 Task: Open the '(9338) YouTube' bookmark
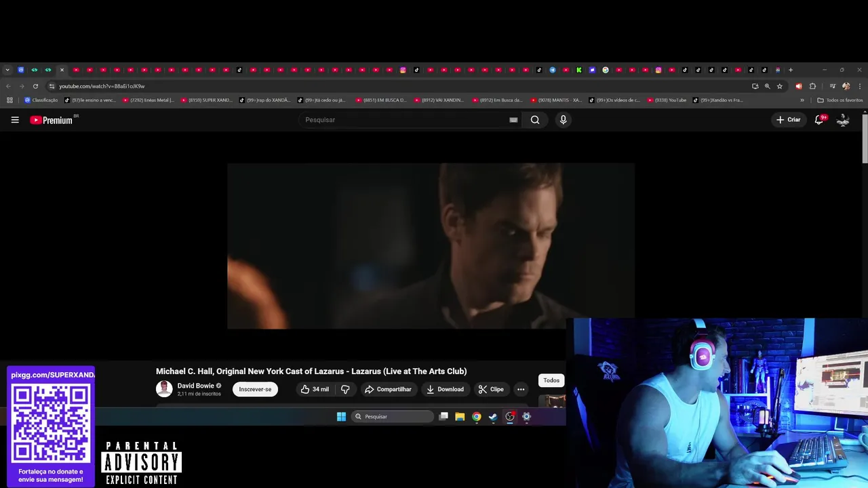[667, 100]
